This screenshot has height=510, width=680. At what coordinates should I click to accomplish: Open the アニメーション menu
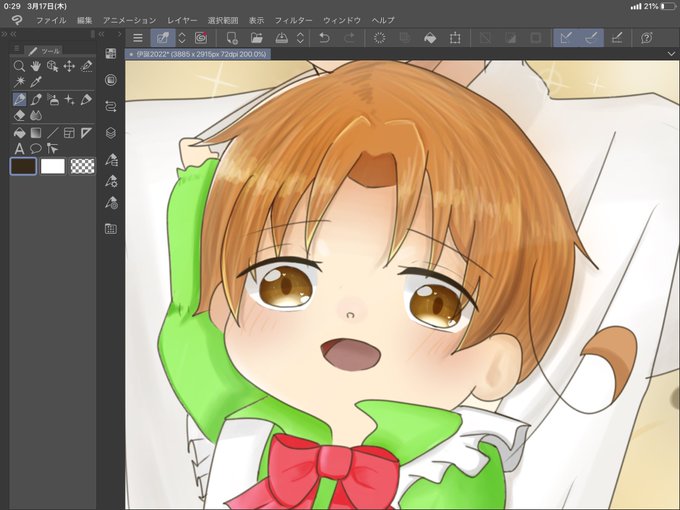(130, 20)
